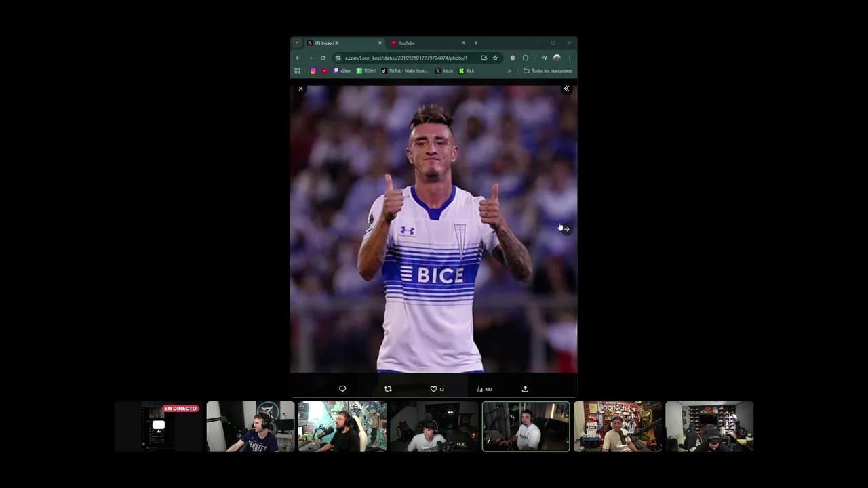
Task: Click the footballer photo in viewer
Action: coord(434,229)
